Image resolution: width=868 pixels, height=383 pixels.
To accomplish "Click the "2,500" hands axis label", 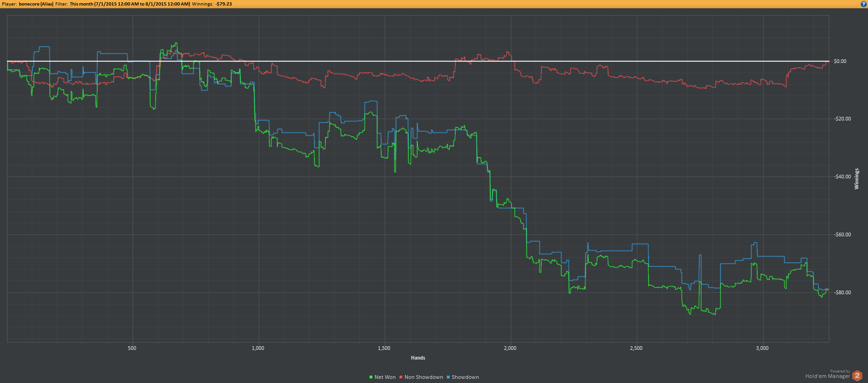I will (x=637, y=348).
